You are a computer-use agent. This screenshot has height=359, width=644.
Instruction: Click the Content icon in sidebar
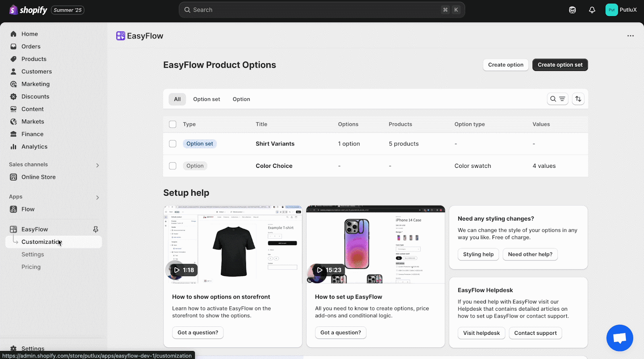pos(13,109)
